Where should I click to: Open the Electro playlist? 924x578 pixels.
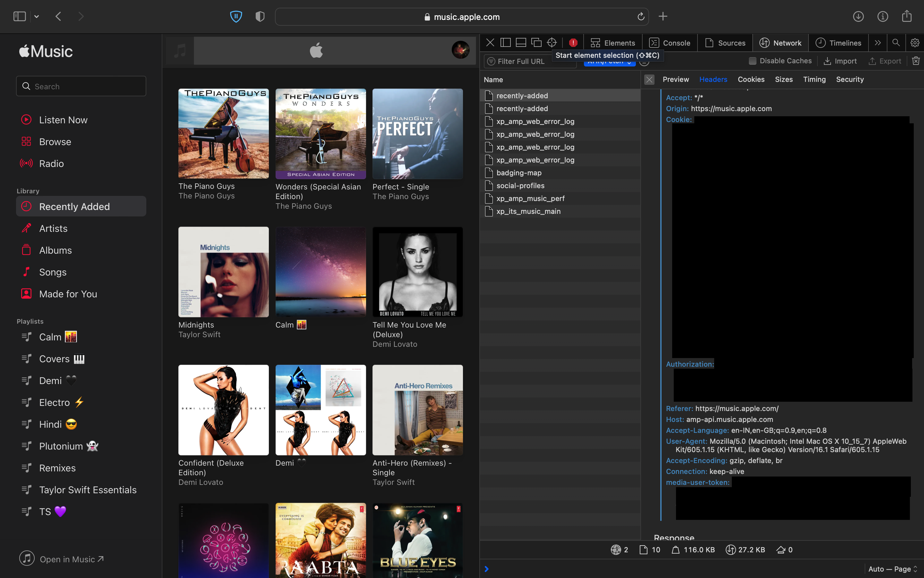[x=62, y=402]
